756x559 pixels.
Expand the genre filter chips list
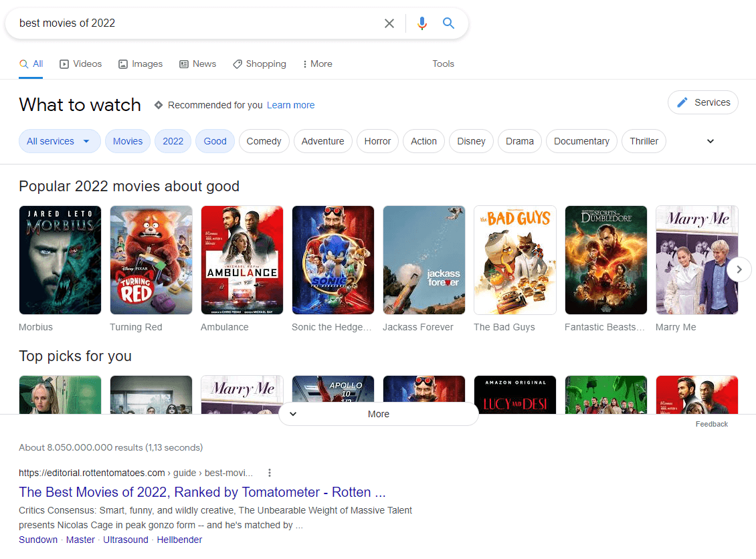tap(711, 141)
